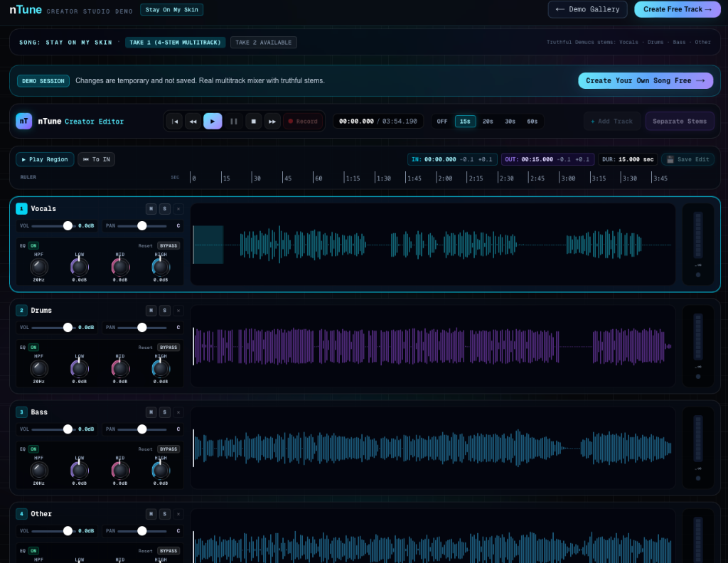Viewport: 728px width, 563px height.
Task: Remove the Other track with its X button
Action: (178, 514)
